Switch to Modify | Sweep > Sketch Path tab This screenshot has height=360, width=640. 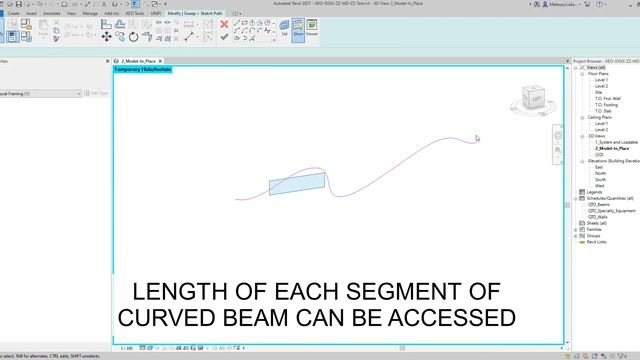click(x=195, y=13)
